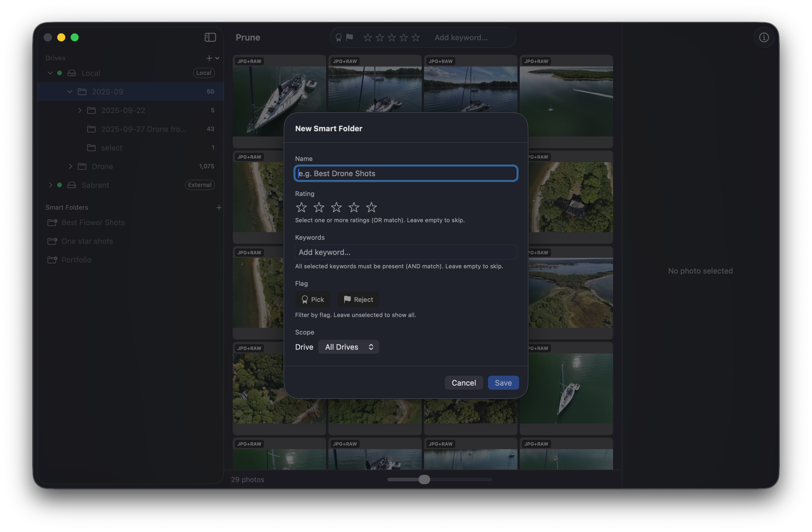Click the yellow window minimize button
The height and width of the screenshot is (532, 812).
tap(61, 37)
